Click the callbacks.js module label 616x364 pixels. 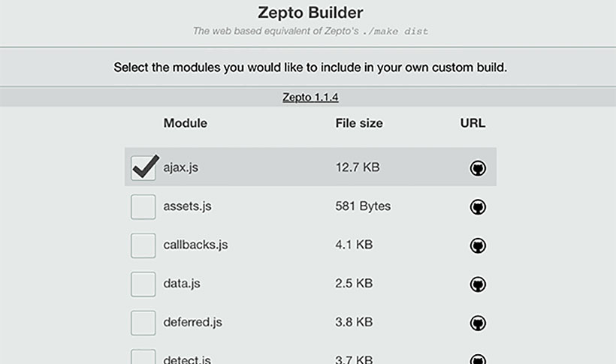coord(195,245)
